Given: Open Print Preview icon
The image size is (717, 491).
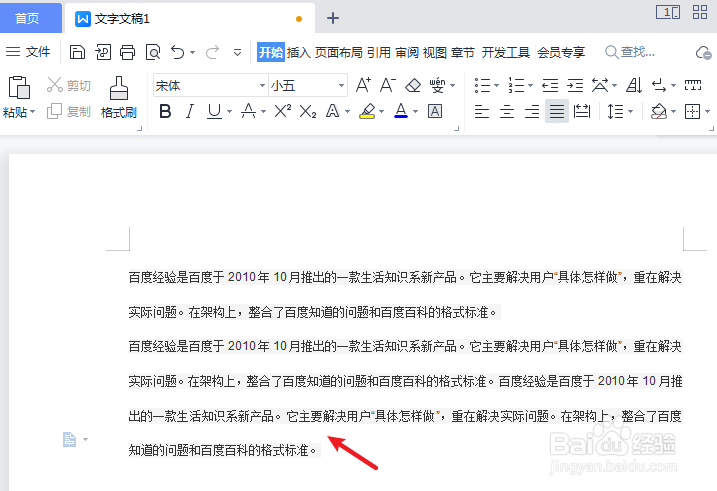Looking at the screenshot, I should 153,53.
